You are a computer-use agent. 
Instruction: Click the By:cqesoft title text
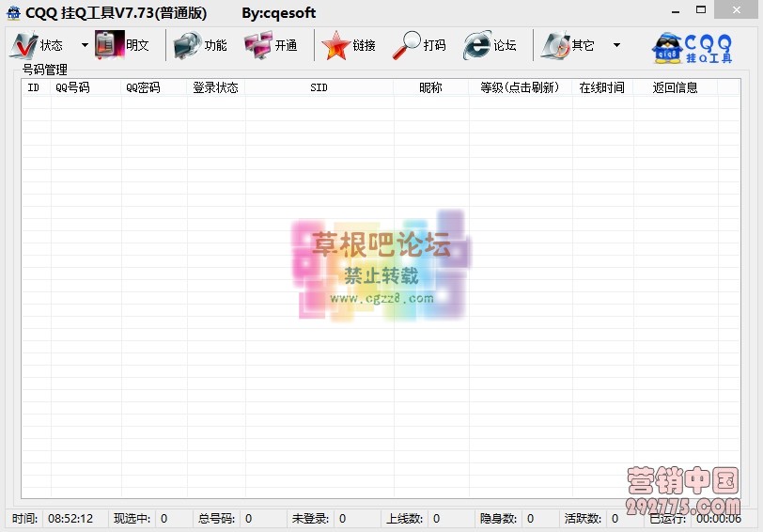click(x=279, y=13)
